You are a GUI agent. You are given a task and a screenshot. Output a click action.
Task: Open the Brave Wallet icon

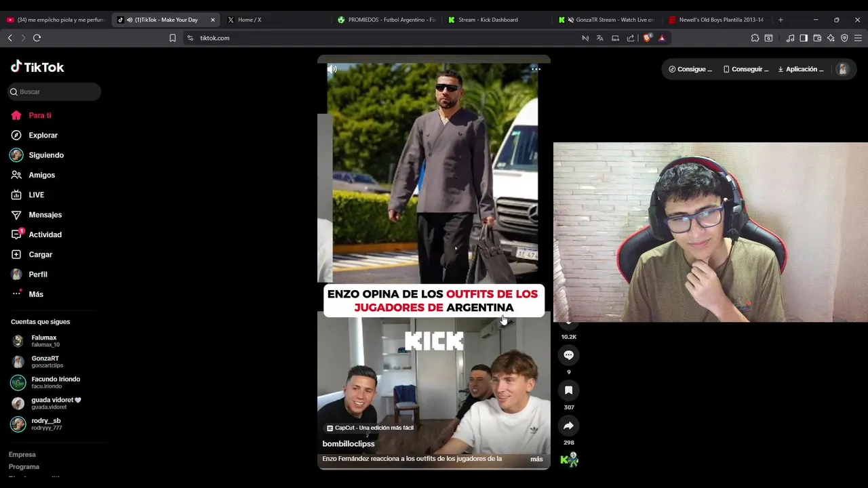coord(817,38)
